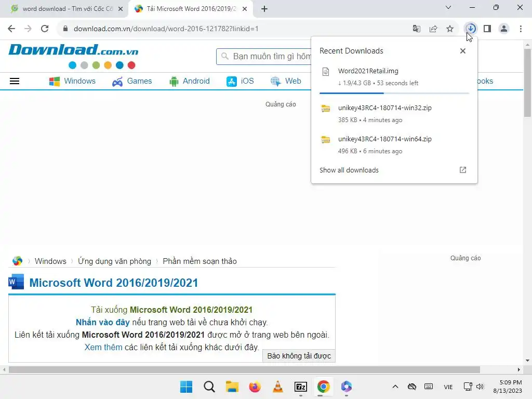The image size is (532, 399).
Task: Click unikey43RC4-180714-win32.zip file name
Action: tap(385, 108)
